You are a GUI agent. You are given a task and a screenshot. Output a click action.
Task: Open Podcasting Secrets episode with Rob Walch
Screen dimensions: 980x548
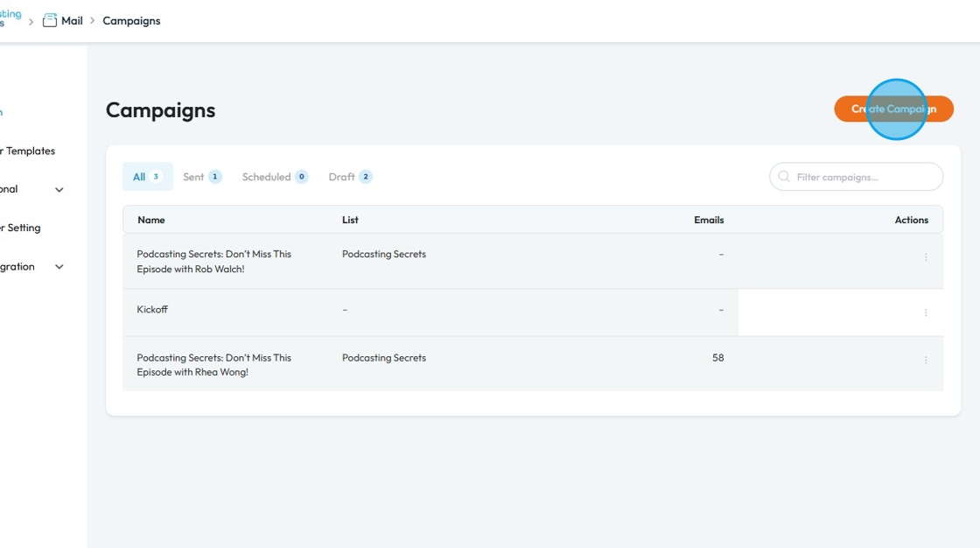pos(213,261)
